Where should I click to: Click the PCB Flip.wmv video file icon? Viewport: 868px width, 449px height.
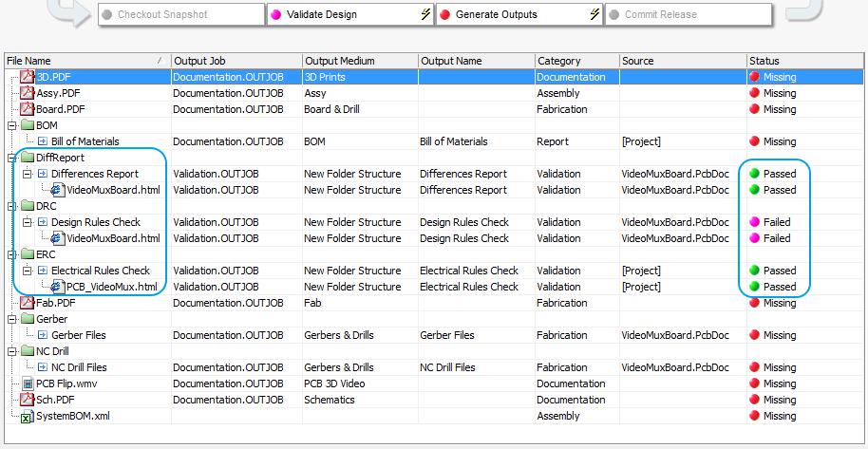[x=28, y=384]
